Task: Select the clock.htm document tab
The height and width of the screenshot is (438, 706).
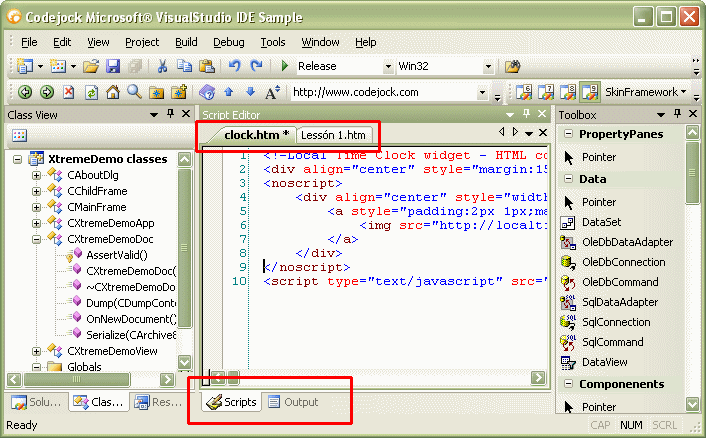Action: point(256,135)
